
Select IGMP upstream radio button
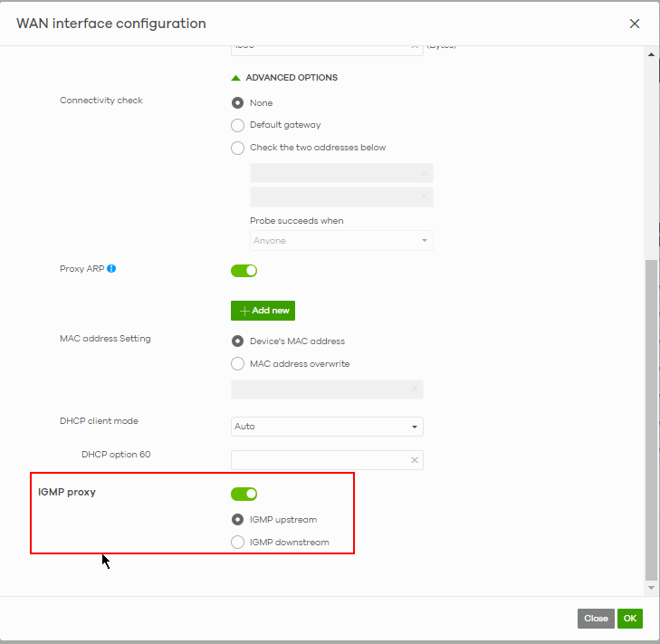click(x=238, y=520)
